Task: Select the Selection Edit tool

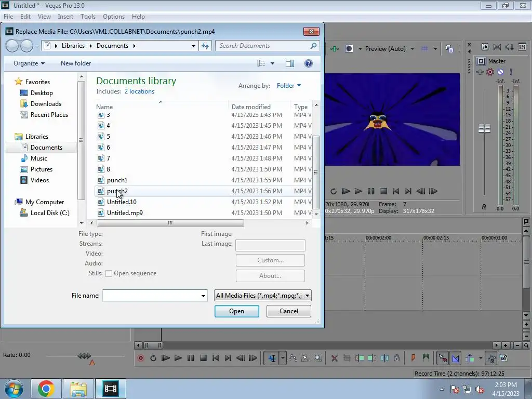Action: (x=305, y=358)
